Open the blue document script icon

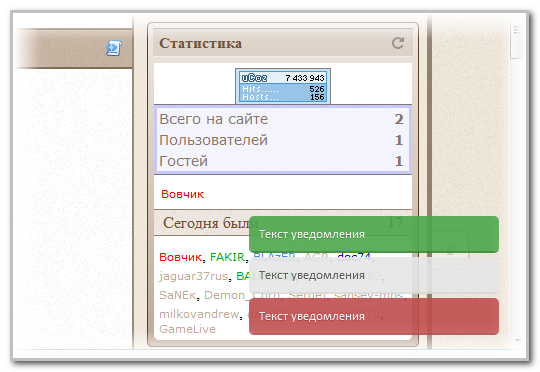click(x=114, y=48)
